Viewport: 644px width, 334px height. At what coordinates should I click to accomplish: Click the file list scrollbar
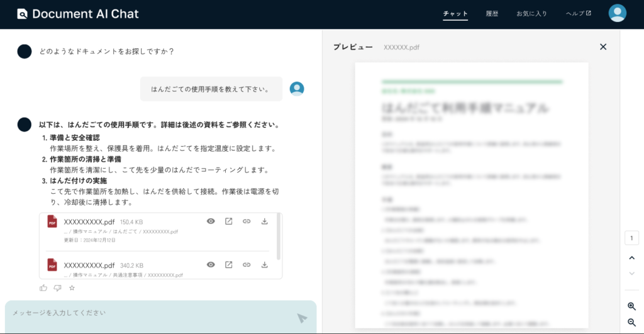[279, 237]
